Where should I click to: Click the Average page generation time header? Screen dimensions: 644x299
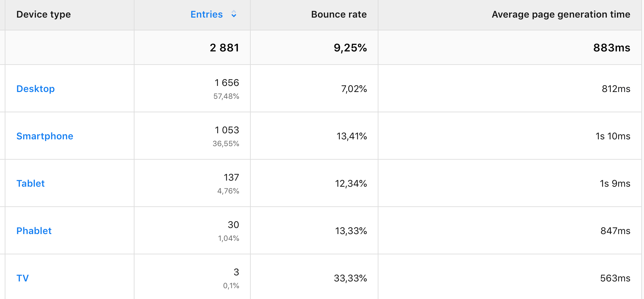[561, 14]
